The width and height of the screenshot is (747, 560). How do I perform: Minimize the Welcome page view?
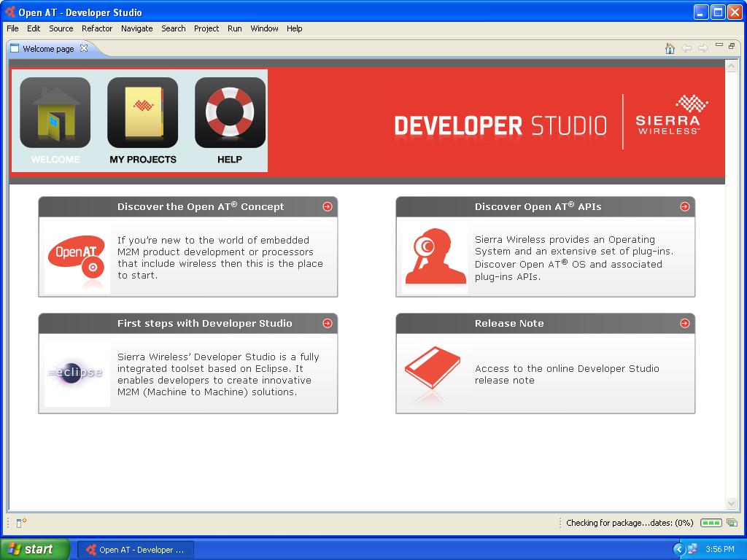719,45
